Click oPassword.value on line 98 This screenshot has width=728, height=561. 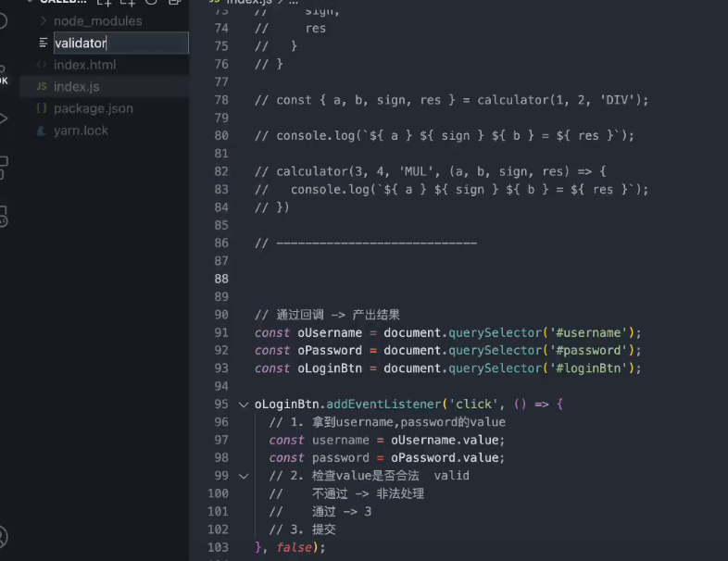point(445,458)
